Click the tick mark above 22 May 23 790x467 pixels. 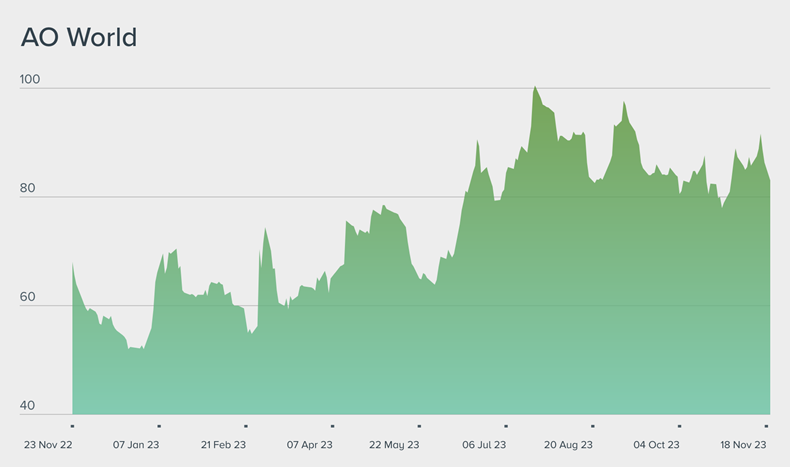[419, 426]
